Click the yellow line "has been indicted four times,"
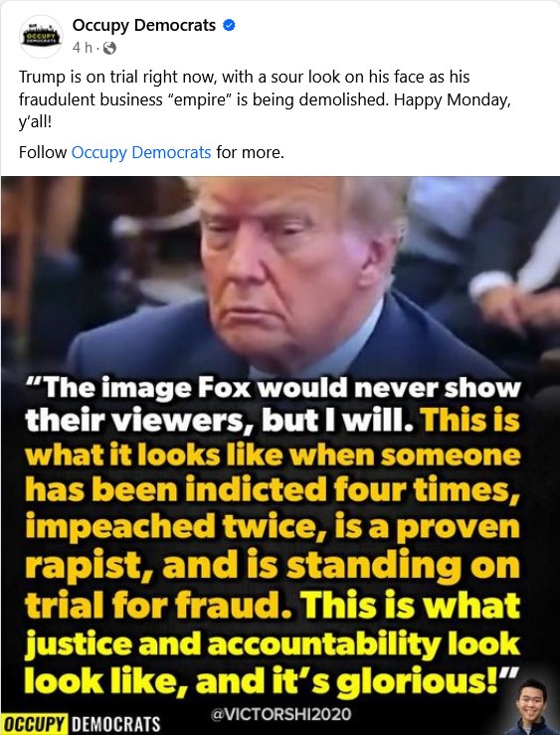This screenshot has height=735, width=560. click(x=274, y=491)
